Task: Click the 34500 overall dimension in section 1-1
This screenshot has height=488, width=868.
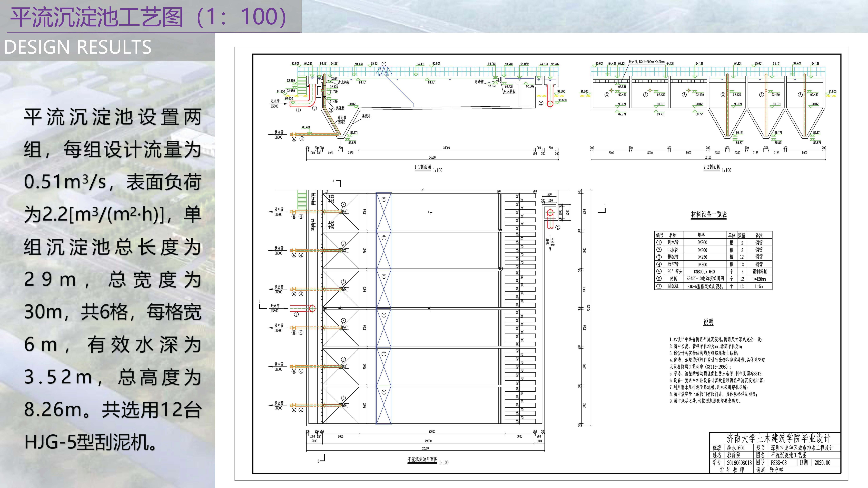Action: [432, 157]
